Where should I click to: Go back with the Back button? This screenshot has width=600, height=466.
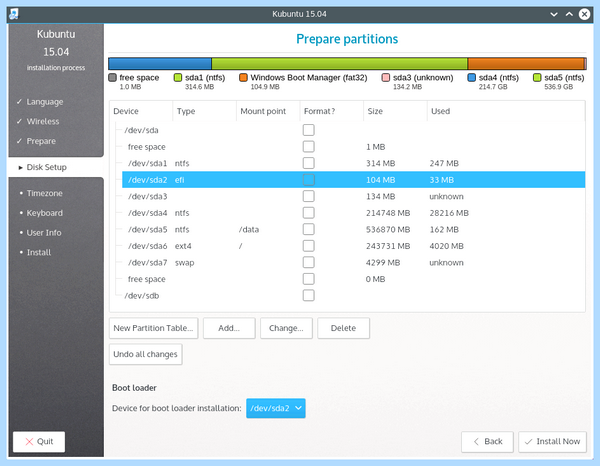pyautogui.click(x=487, y=442)
